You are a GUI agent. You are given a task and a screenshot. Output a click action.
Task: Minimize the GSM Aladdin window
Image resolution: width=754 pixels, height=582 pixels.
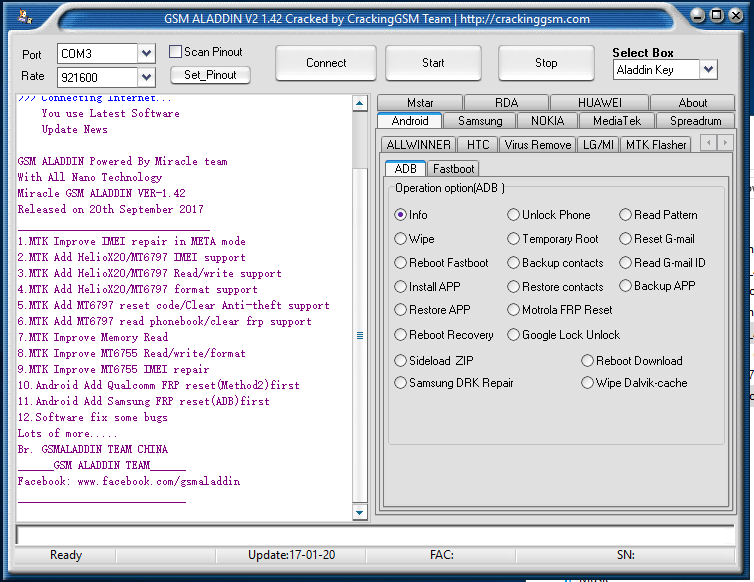point(698,15)
